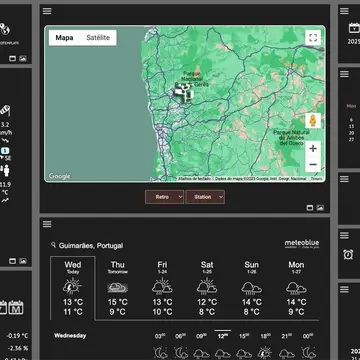Click the SE wind direction label

tap(7, 158)
